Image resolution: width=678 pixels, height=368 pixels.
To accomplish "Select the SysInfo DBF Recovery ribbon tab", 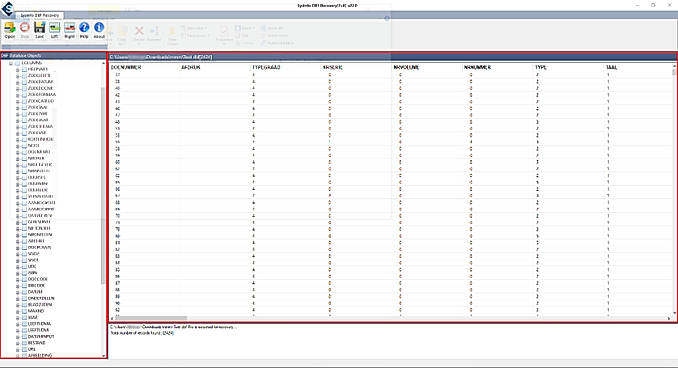I will point(40,15).
